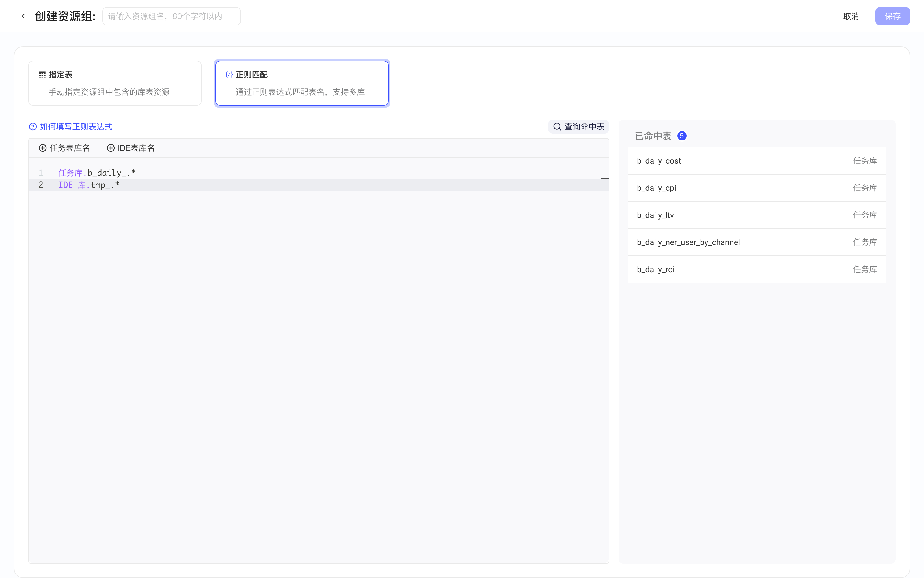Click the 已命中表 heading
924x578 pixels.
pyautogui.click(x=653, y=136)
